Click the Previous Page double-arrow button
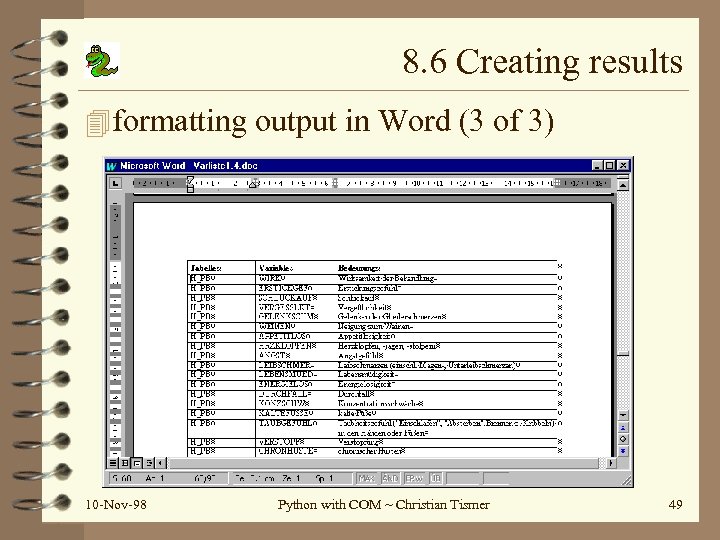The width and height of the screenshot is (720, 540). [623, 428]
